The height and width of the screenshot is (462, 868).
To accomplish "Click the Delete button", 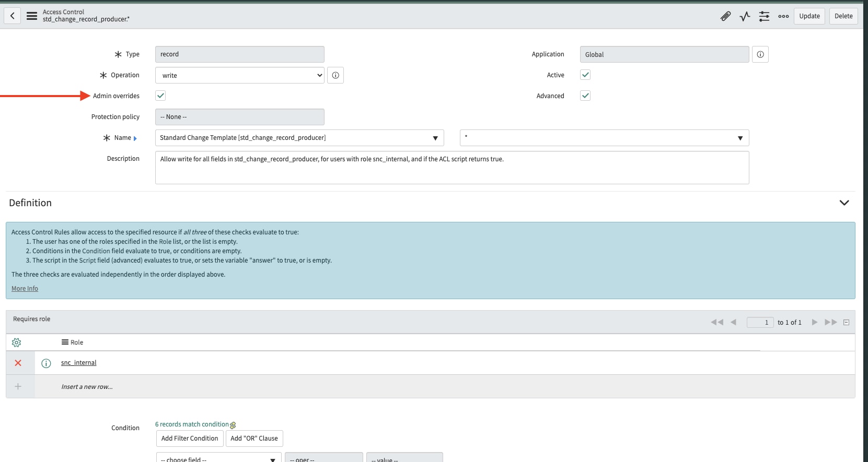I will click(843, 16).
